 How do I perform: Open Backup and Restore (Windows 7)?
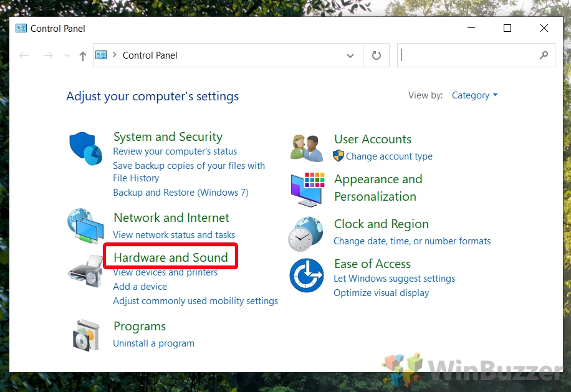[x=181, y=193]
